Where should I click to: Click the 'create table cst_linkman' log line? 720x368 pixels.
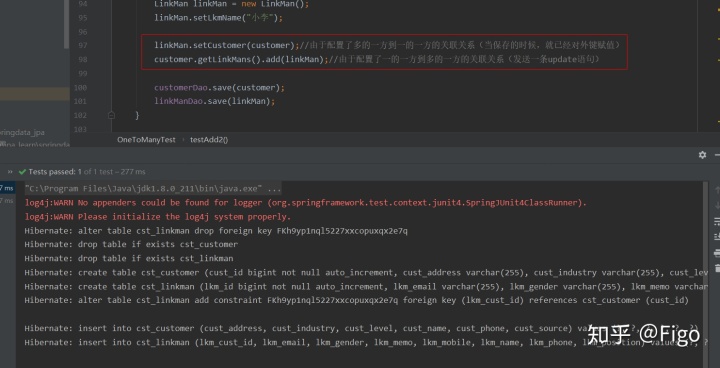tap(366, 287)
